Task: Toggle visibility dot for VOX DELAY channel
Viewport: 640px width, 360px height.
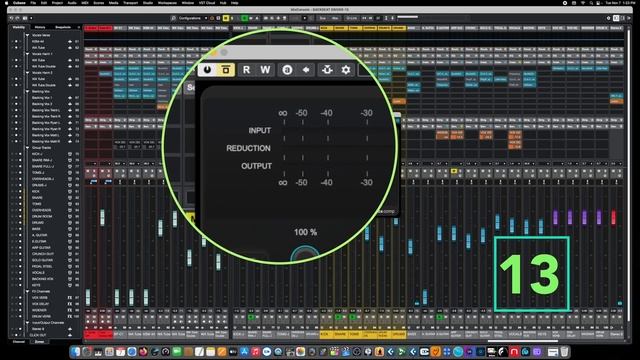Action: click(x=20, y=304)
